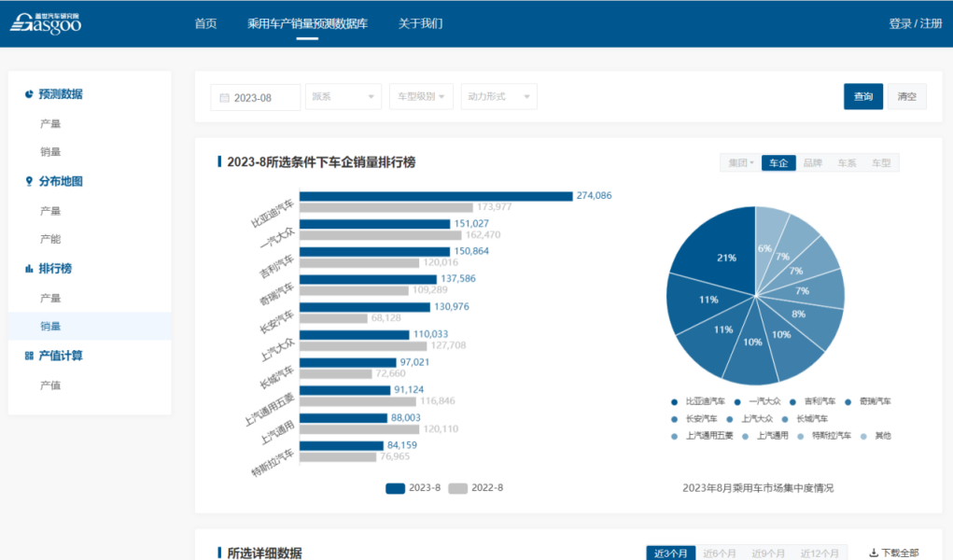Image resolution: width=953 pixels, height=560 pixels.
Task: Click the 预测数据 pie chart icon
Action: [29, 94]
